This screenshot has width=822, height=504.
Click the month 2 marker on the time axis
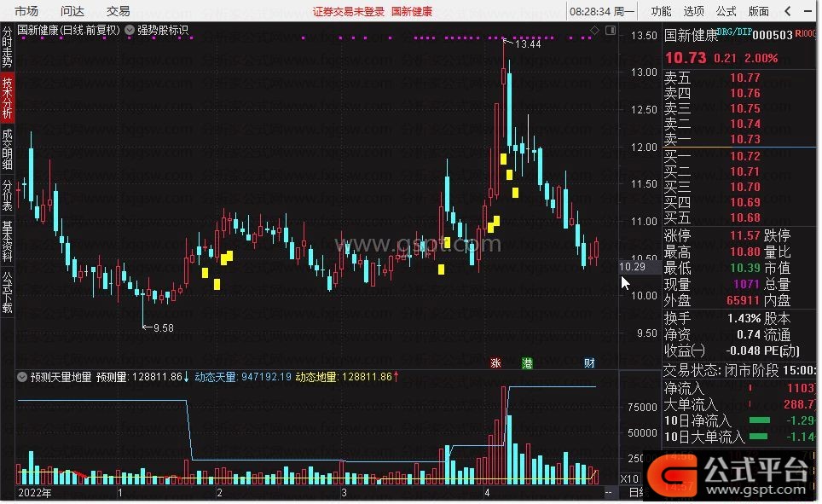click(219, 493)
